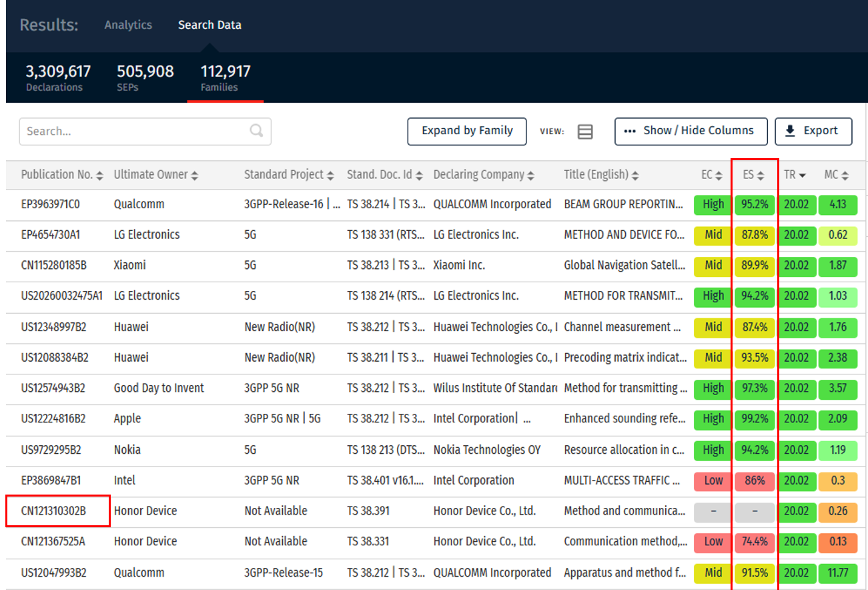The image size is (868, 590).
Task: Click the 95.2% ES score cell
Action: click(x=755, y=204)
